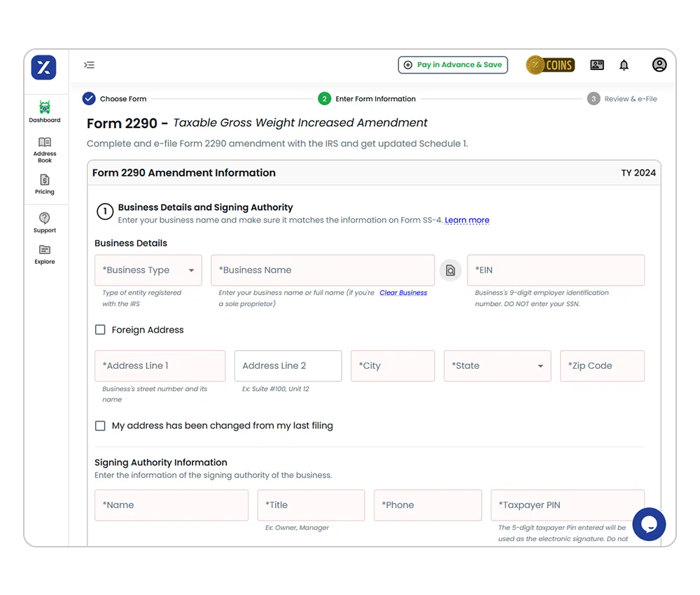700x595 pixels.
Task: Open the user account profile icon
Action: pyautogui.click(x=659, y=64)
